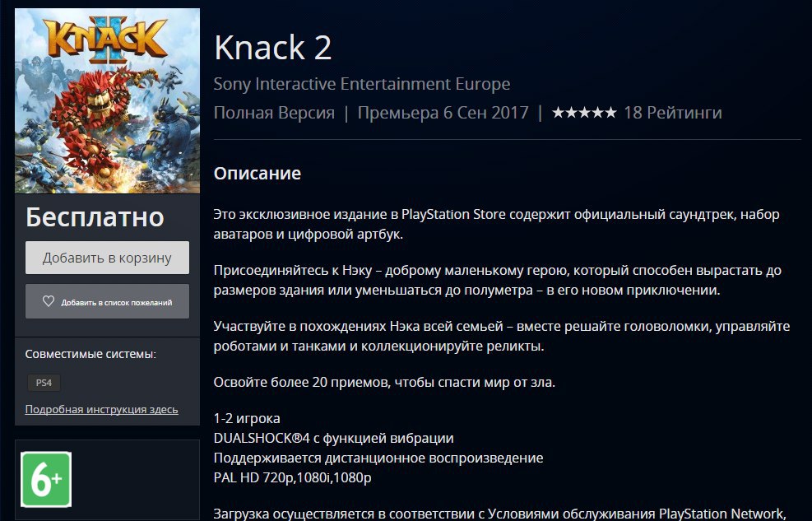Click the 6+ age rating badge
The height and width of the screenshot is (521, 812).
click(46, 480)
